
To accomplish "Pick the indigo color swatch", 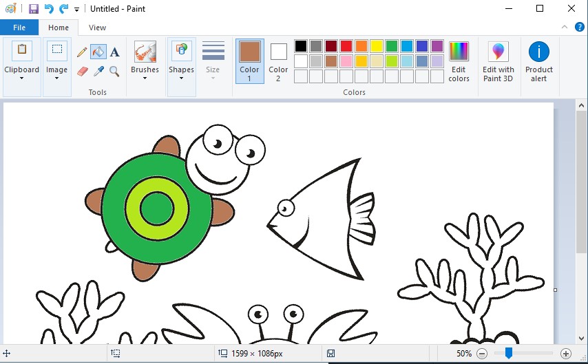I will (x=422, y=46).
